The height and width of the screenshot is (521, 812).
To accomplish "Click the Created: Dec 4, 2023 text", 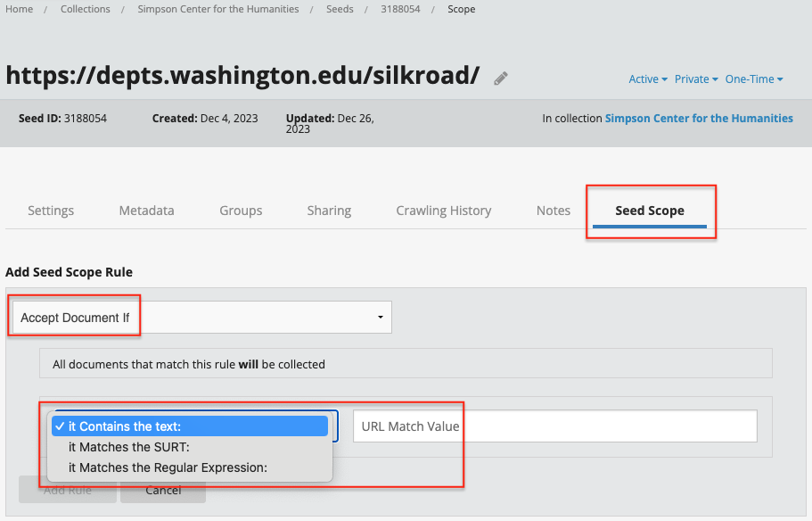I will [x=205, y=118].
